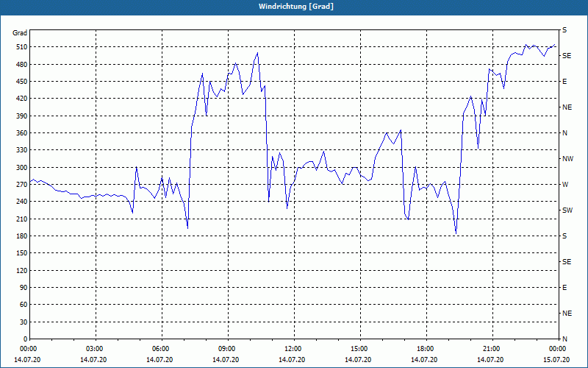
Task: Select the 420 degree axis label
Action: click(21, 99)
